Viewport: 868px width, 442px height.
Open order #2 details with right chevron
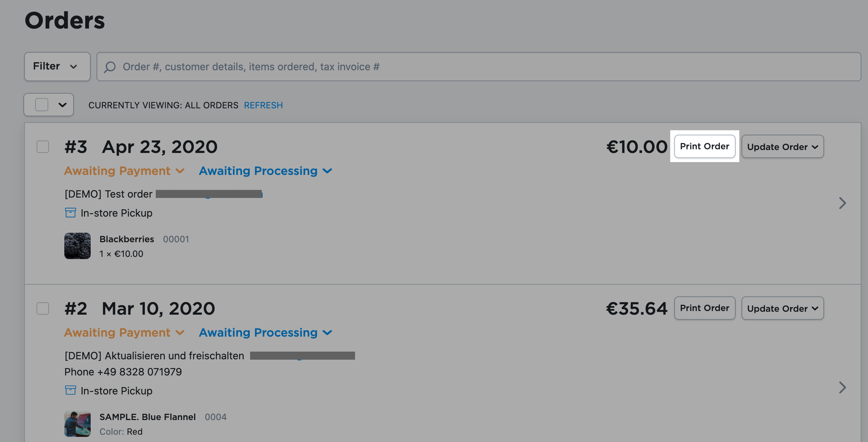click(842, 387)
